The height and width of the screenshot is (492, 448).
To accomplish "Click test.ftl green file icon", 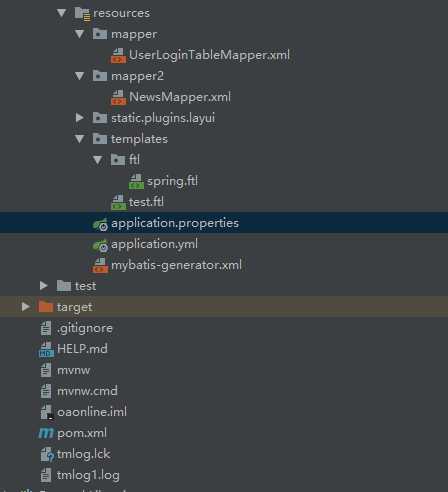I will pos(119,202).
